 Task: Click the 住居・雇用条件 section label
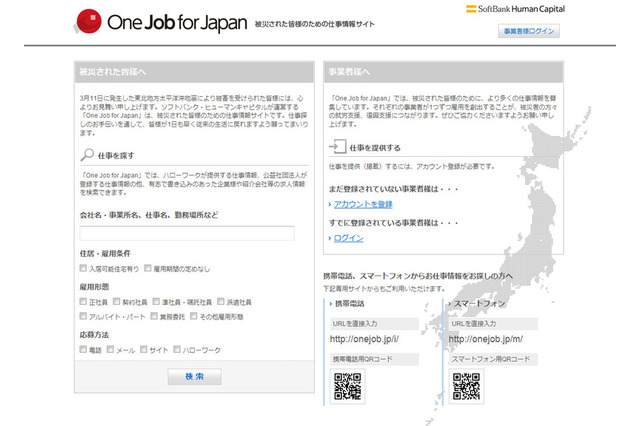click(x=105, y=253)
